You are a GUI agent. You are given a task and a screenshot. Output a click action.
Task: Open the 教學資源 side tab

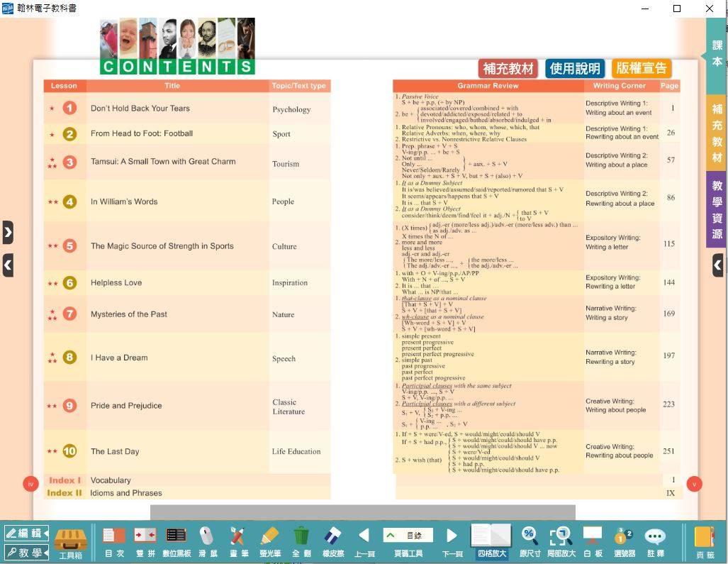[717, 210]
